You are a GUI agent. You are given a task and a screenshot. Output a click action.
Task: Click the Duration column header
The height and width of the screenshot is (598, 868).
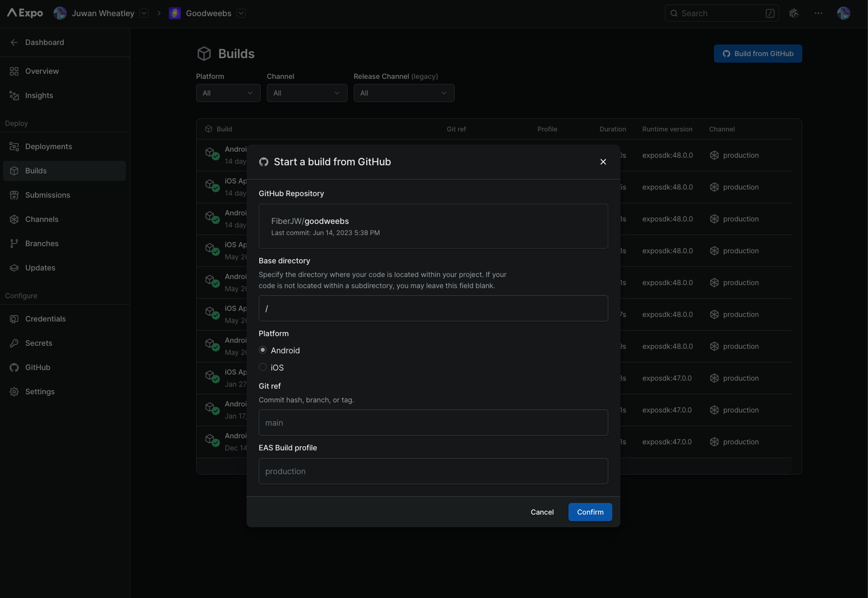click(613, 129)
